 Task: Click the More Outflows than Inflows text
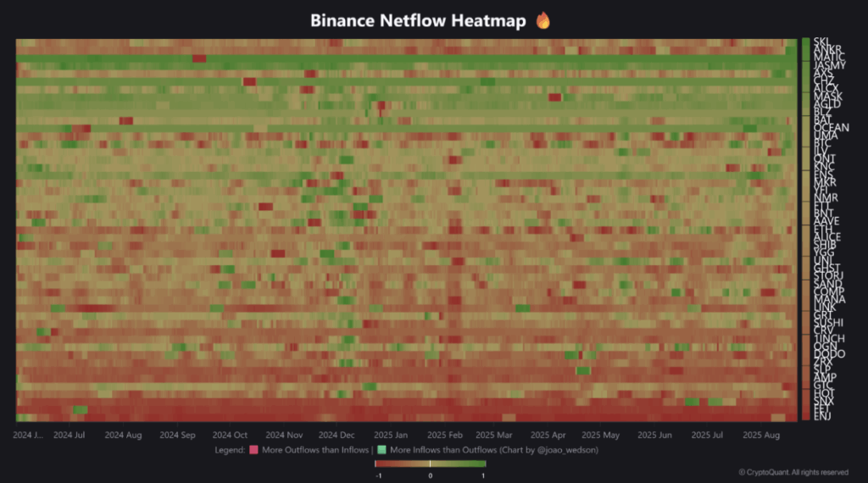(x=314, y=449)
